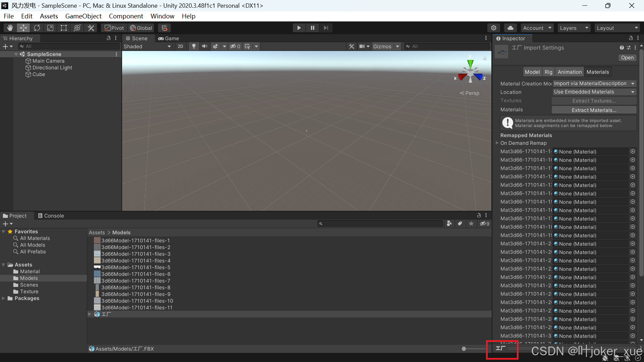Toggle scene lighting on or off
644x362 pixels.
[194, 46]
